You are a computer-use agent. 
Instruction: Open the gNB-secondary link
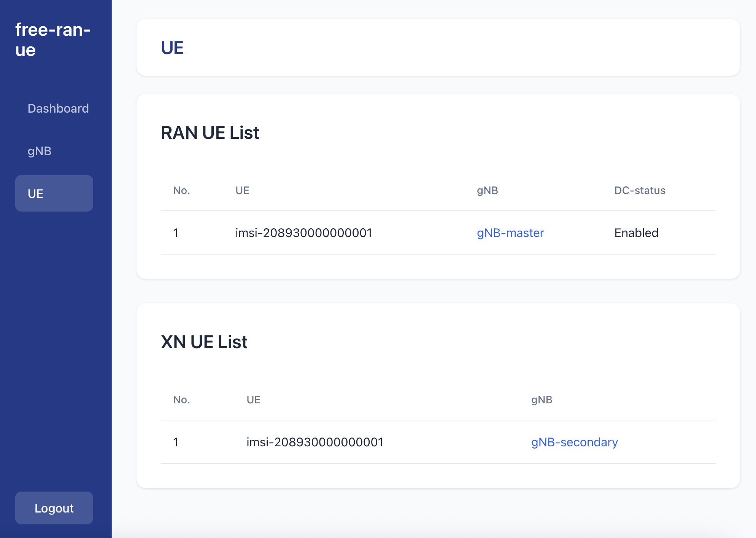coord(574,442)
